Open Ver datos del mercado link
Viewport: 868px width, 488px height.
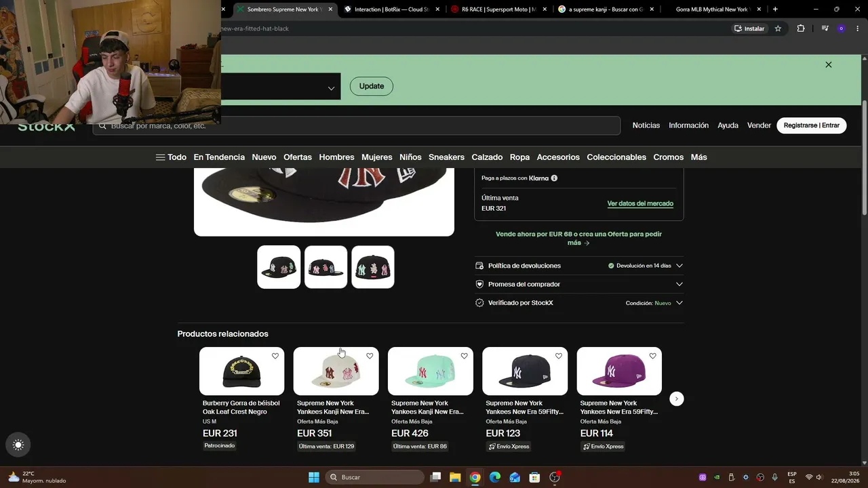(x=640, y=203)
